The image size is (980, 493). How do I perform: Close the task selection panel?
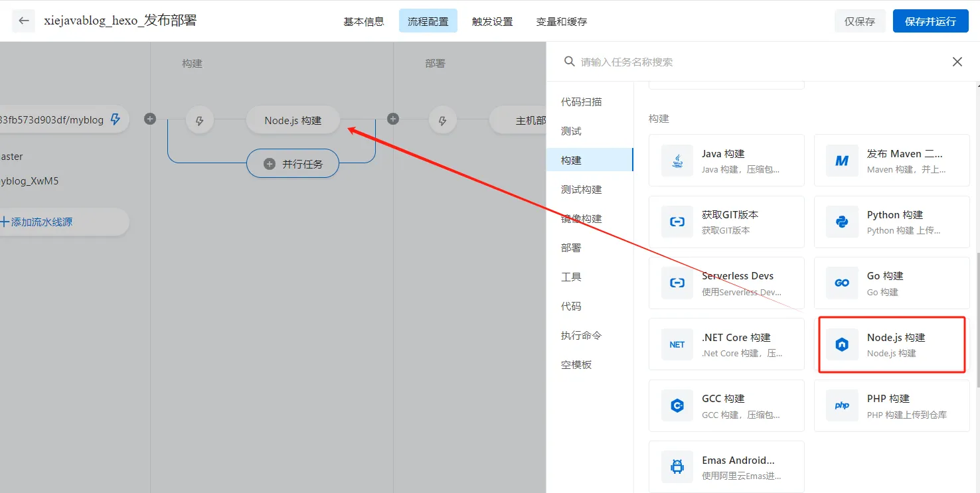pyautogui.click(x=957, y=61)
